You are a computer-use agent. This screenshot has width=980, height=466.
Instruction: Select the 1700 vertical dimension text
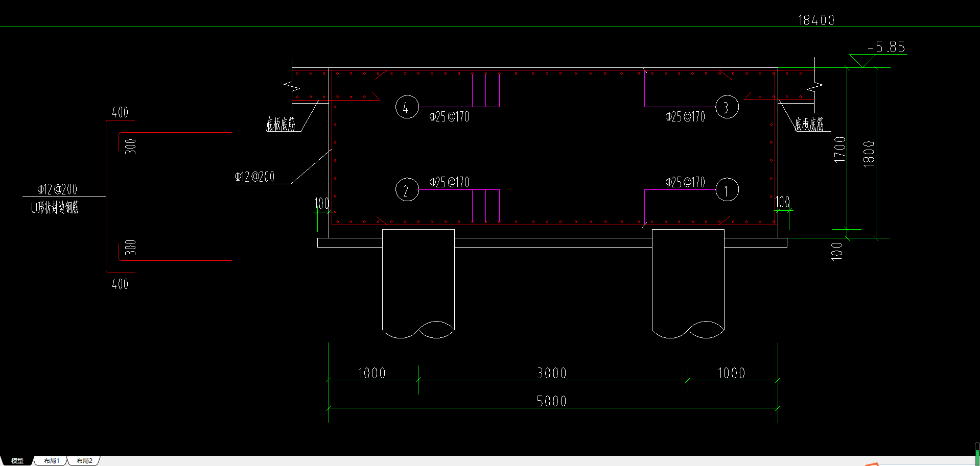(x=839, y=150)
